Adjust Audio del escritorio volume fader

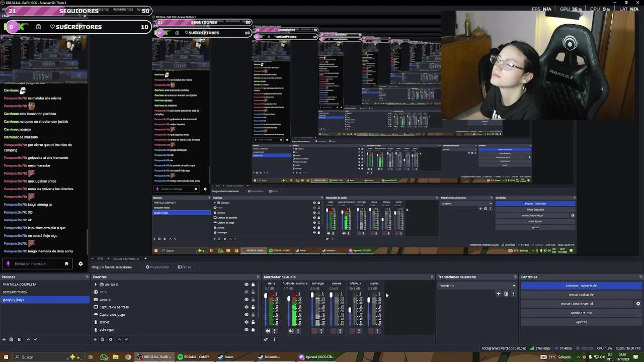coord(289,299)
